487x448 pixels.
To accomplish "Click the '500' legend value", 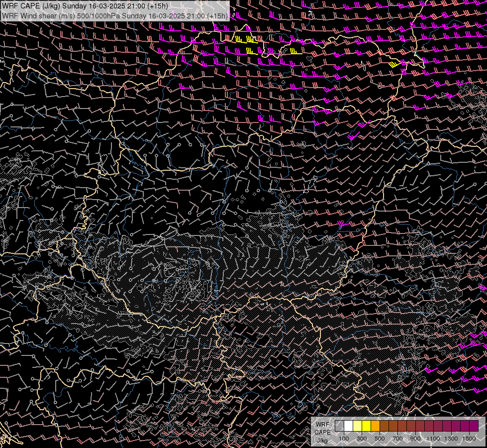I will tap(380, 439).
